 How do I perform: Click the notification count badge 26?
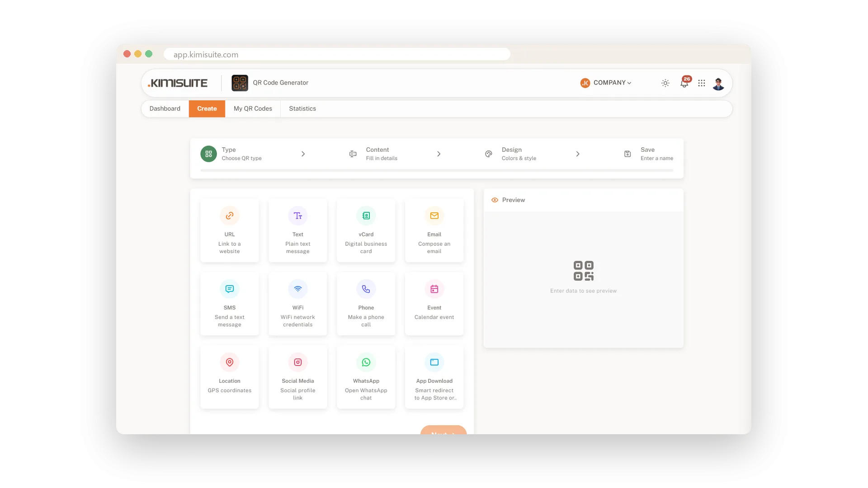(687, 79)
